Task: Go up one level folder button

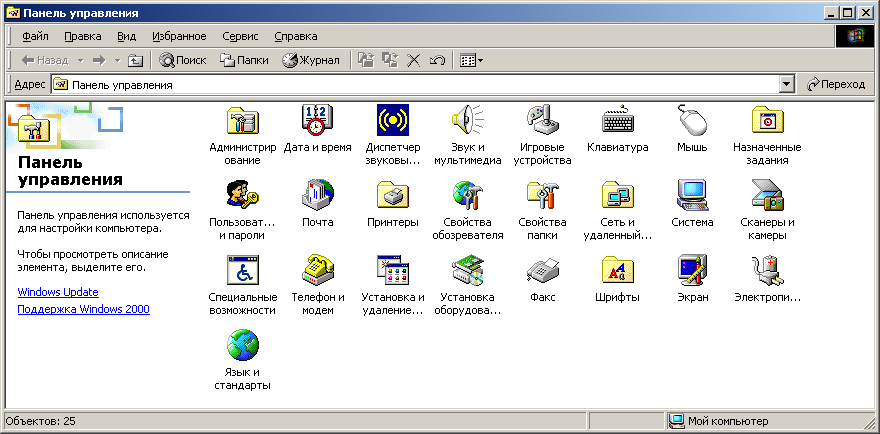Action: click(x=135, y=60)
